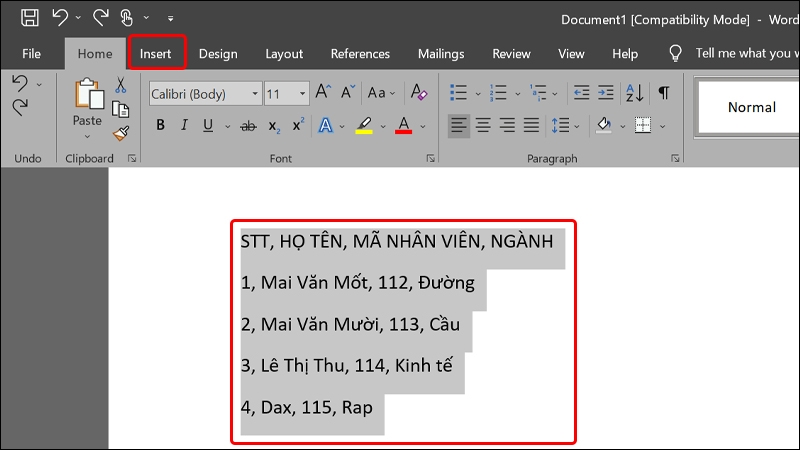Click the Tell me what you want search box

pyautogui.click(x=747, y=53)
